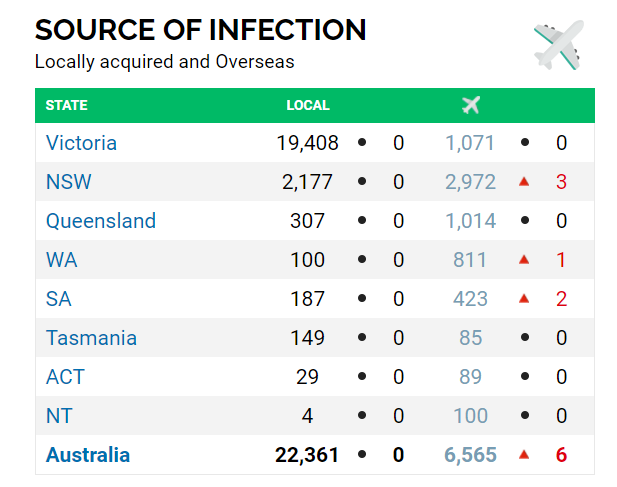The image size is (617, 487).
Task: Click the STATE column header
Action: pyautogui.click(x=67, y=105)
